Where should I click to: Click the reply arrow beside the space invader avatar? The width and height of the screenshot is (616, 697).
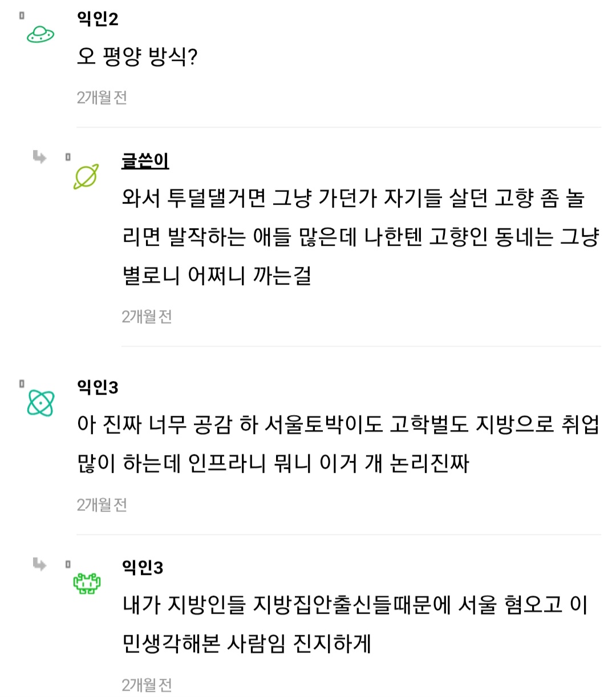(x=39, y=564)
